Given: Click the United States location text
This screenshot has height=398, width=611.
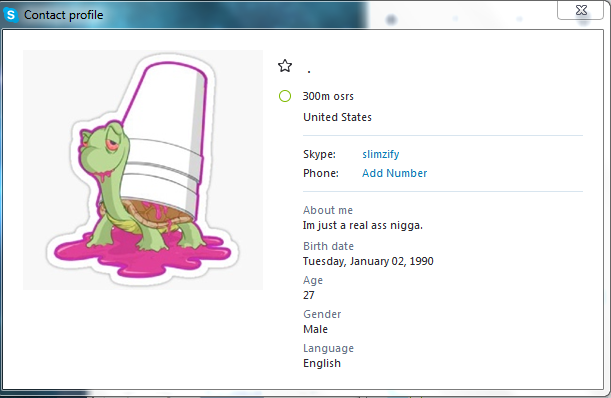Looking at the screenshot, I should 337,117.
